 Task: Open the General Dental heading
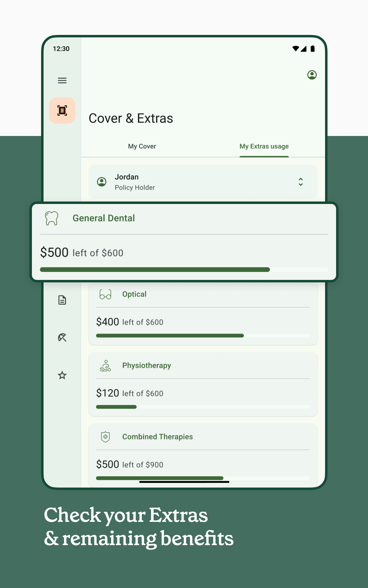pos(104,218)
